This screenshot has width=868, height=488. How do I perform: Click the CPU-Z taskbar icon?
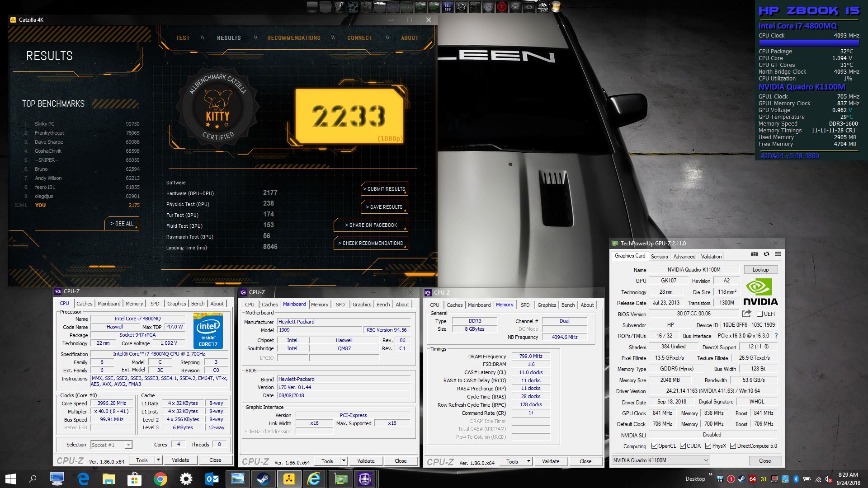pyautogui.click(x=365, y=479)
